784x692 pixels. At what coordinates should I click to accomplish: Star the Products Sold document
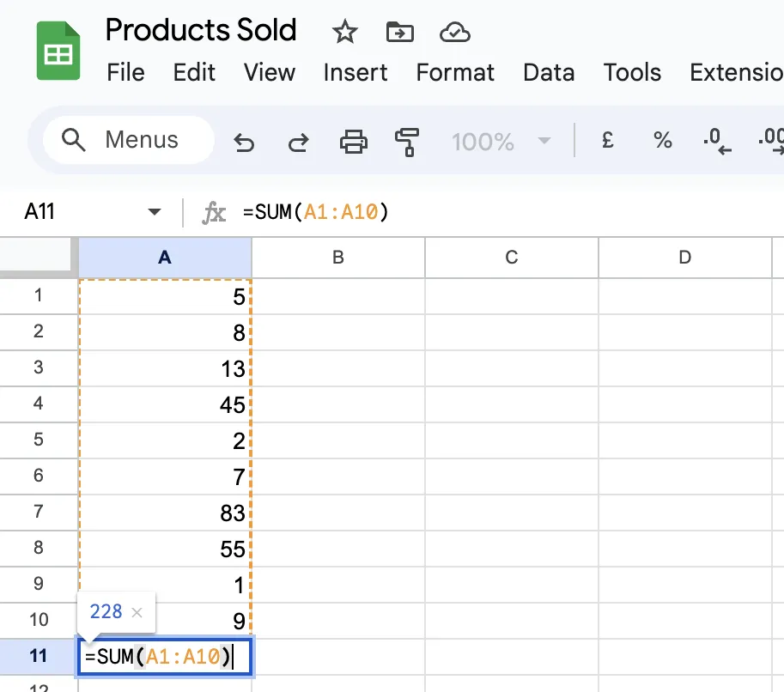344,32
